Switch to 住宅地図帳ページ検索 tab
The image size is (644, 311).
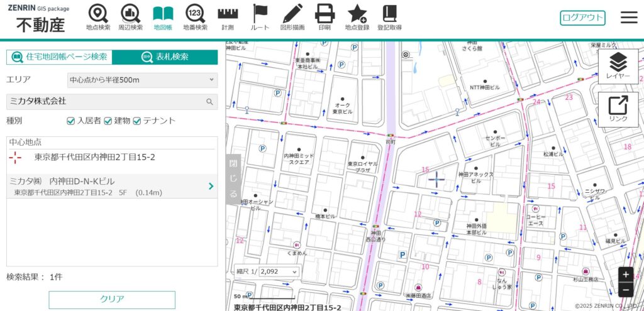coord(60,57)
